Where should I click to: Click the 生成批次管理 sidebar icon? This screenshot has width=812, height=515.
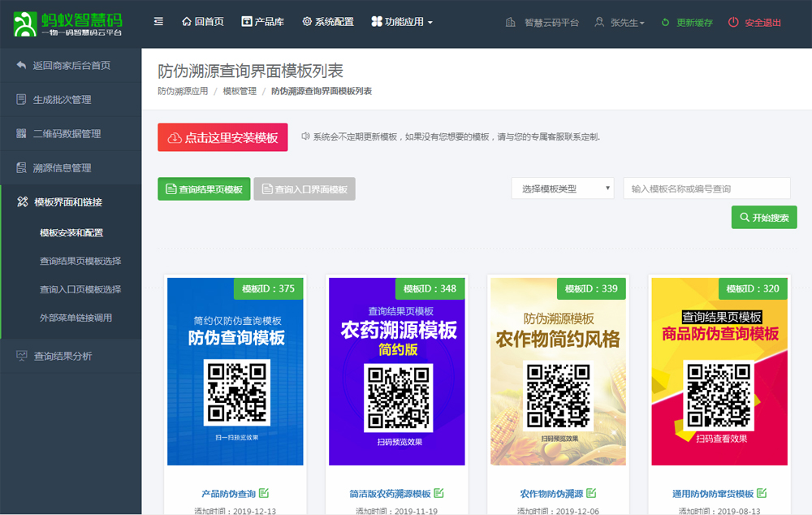[x=21, y=99]
